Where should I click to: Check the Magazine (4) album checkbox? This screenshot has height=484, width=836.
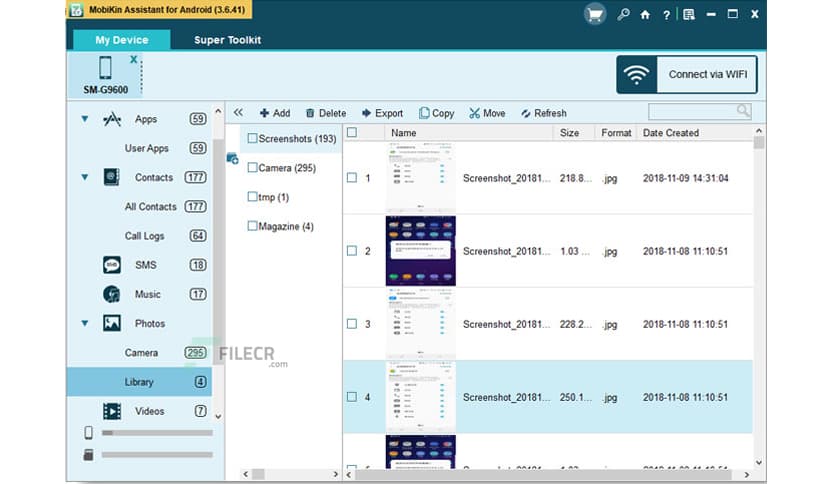[252, 226]
